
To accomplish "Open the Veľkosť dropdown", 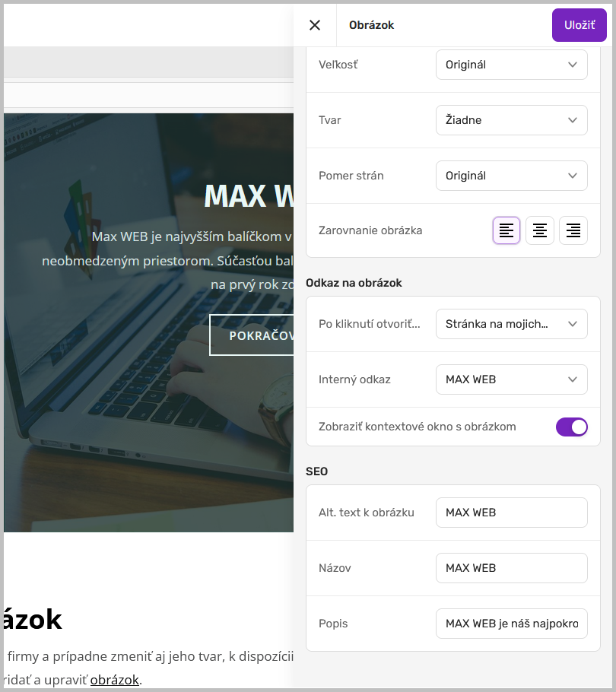I will [x=511, y=65].
